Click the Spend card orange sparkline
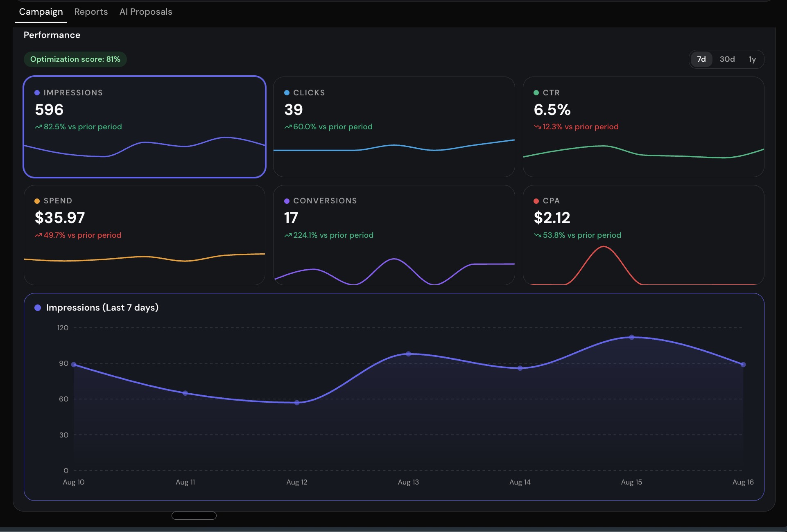 point(145,257)
